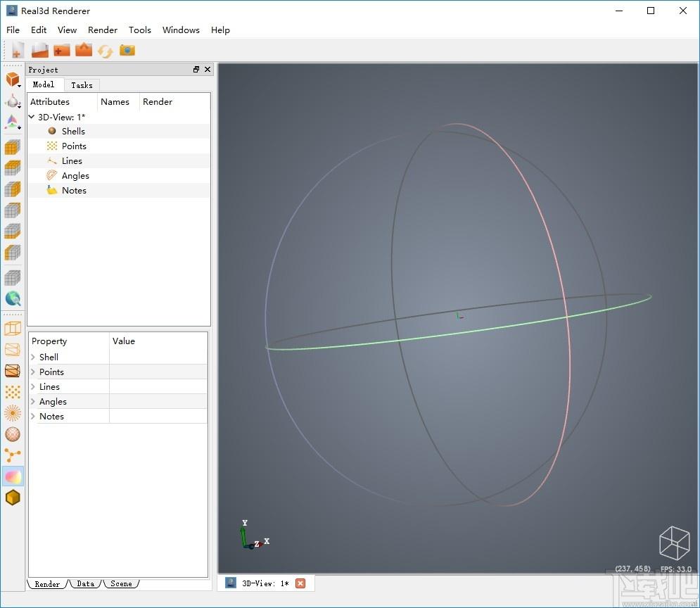Click the shaded box with black edges icon

13,371
